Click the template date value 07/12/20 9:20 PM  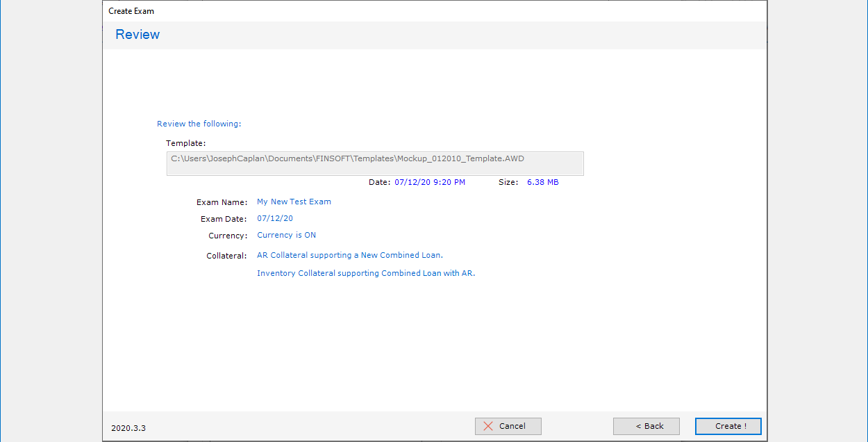click(x=429, y=182)
